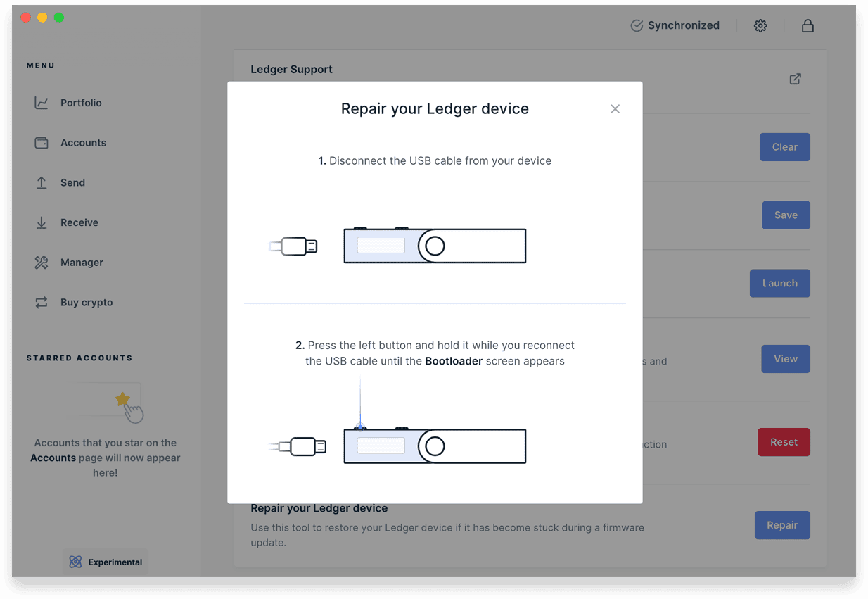Open Accounts from the menu
This screenshot has width=868, height=599.
[83, 143]
